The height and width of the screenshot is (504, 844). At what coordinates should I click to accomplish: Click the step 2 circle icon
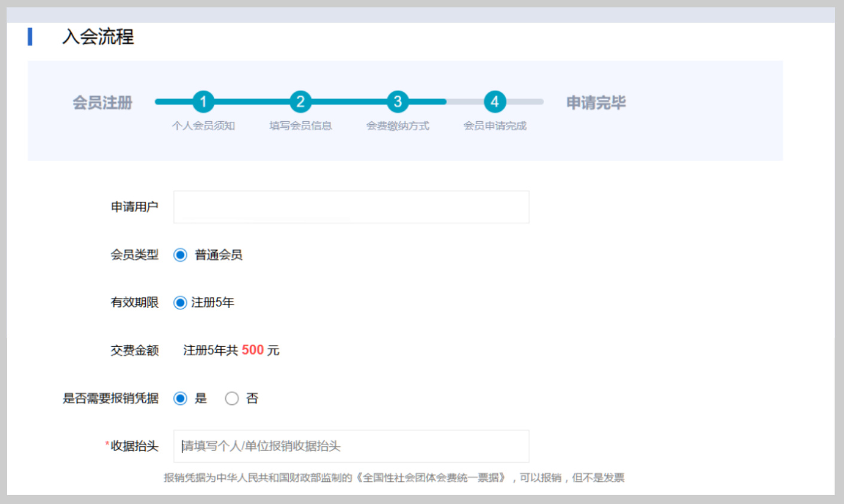point(300,102)
